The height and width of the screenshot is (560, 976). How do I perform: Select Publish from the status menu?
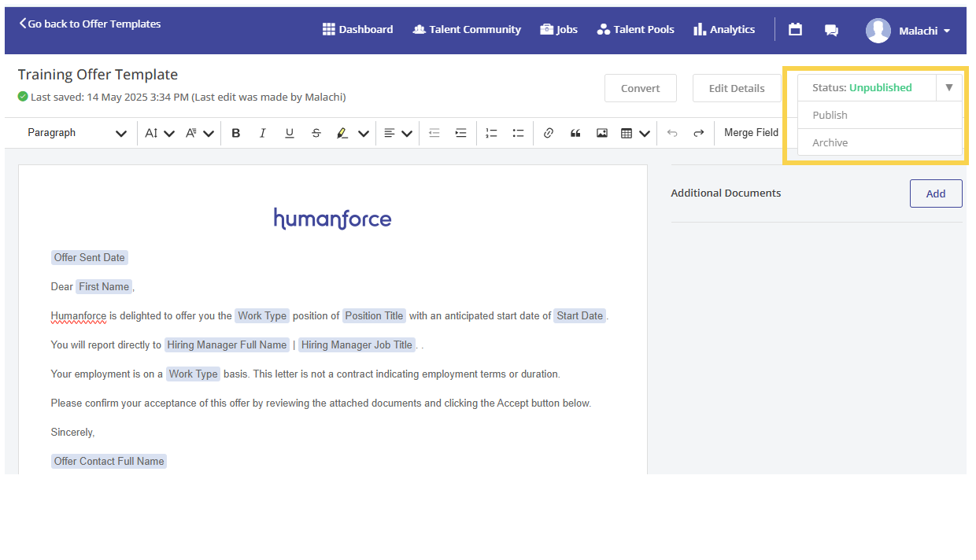830,115
